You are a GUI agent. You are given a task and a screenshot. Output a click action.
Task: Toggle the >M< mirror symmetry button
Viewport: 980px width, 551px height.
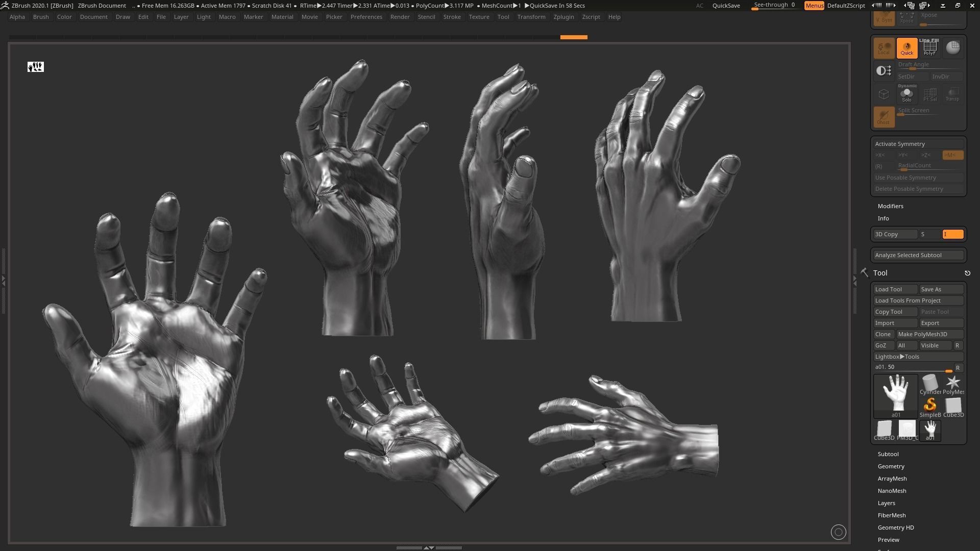tap(952, 155)
